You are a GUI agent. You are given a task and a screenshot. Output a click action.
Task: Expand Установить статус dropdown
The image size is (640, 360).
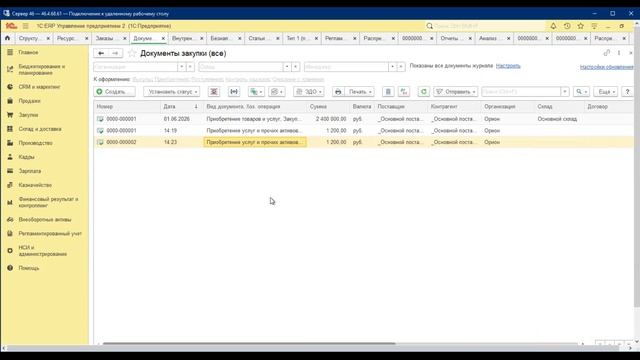click(x=171, y=92)
